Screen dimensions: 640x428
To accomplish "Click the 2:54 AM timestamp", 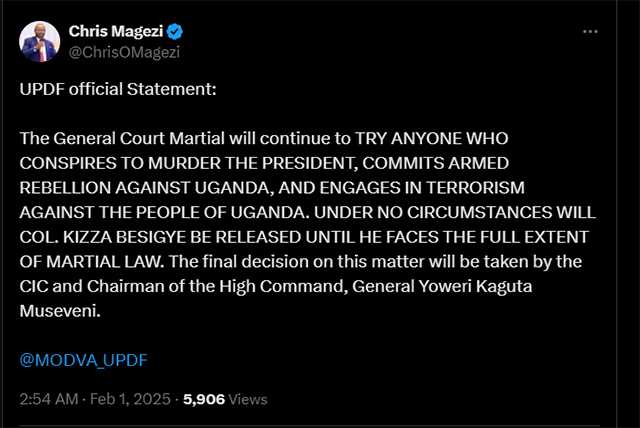I will tap(49, 399).
